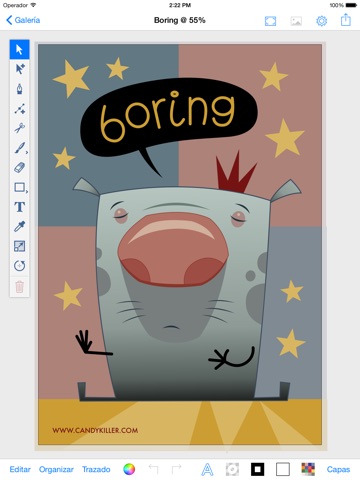360x480 pixels.
Task: Open the swatches palette grid
Action: (308, 469)
